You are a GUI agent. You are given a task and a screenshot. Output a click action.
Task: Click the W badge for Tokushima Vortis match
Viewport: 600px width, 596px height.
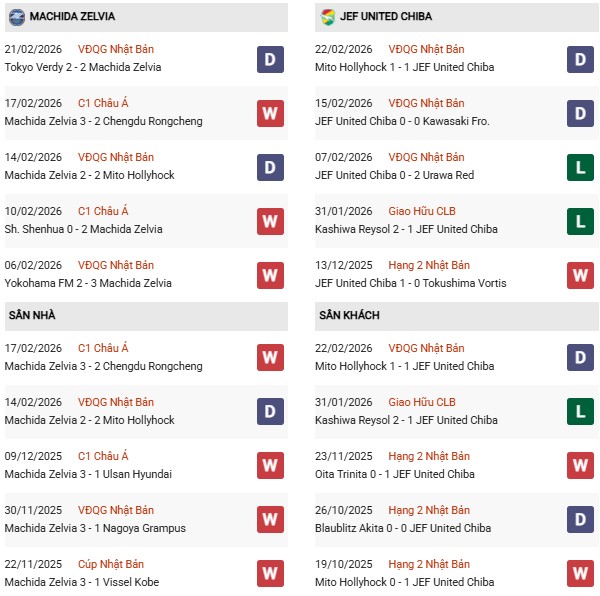(x=580, y=275)
